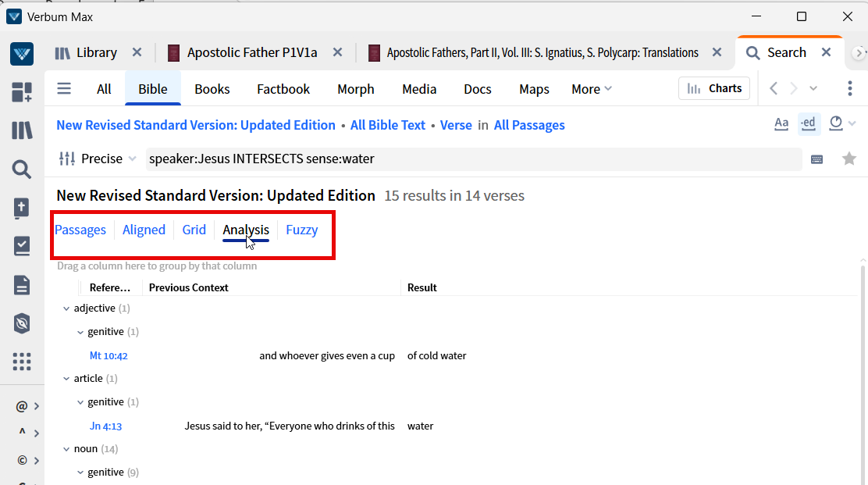The image size is (868, 485).
Task: Go back in search history
Action: [774, 88]
